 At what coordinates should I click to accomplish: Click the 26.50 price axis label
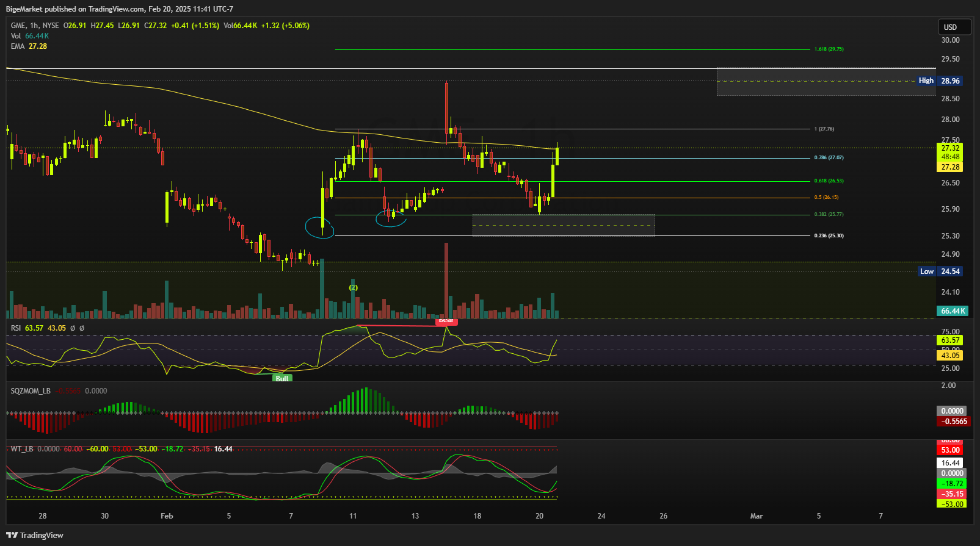[950, 183]
